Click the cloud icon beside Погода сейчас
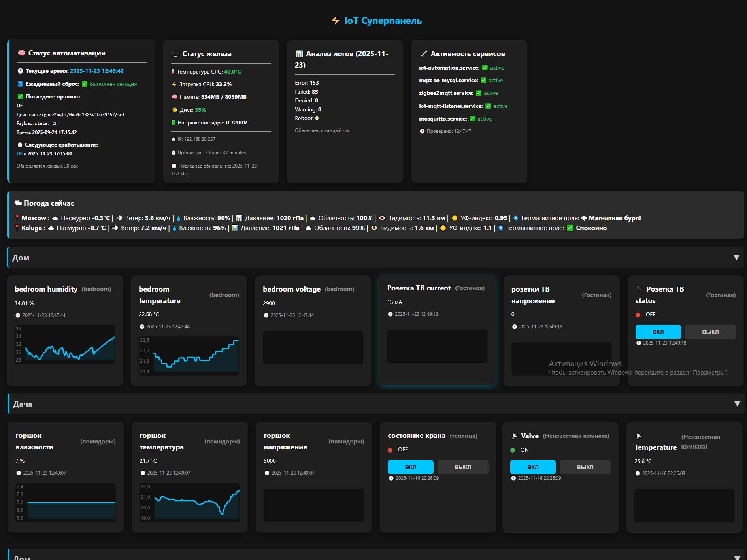Screen dimensions: 747x560 (x=18, y=203)
